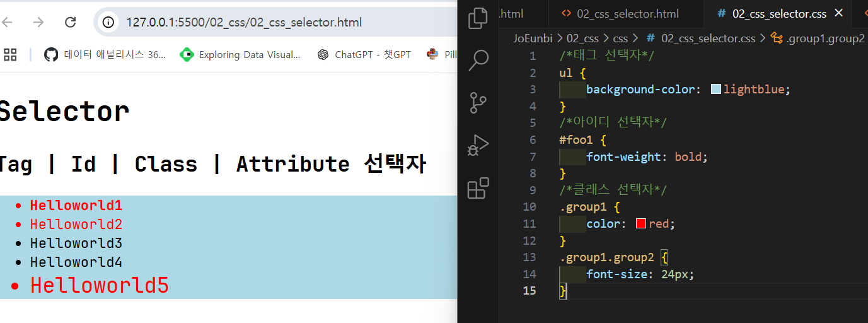Select the css breadcrumb folder
Screen dimensions: 868x323
point(620,38)
